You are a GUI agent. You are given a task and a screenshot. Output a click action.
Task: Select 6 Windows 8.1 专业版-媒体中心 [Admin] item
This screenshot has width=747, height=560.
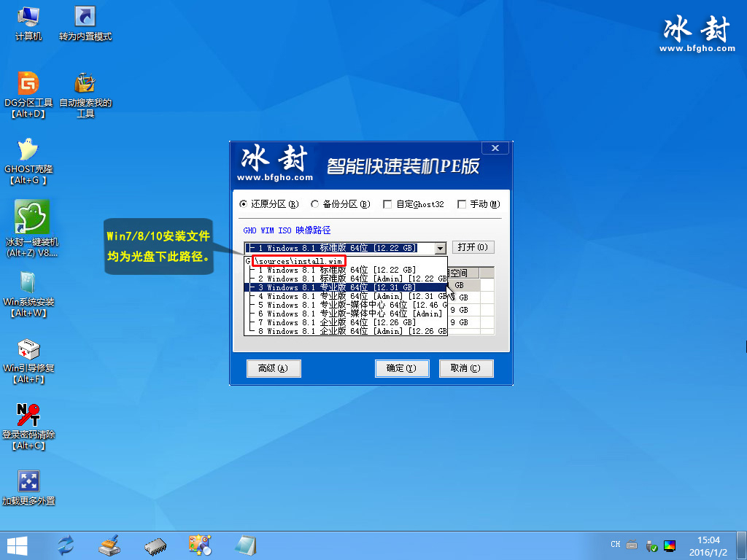coord(345,314)
